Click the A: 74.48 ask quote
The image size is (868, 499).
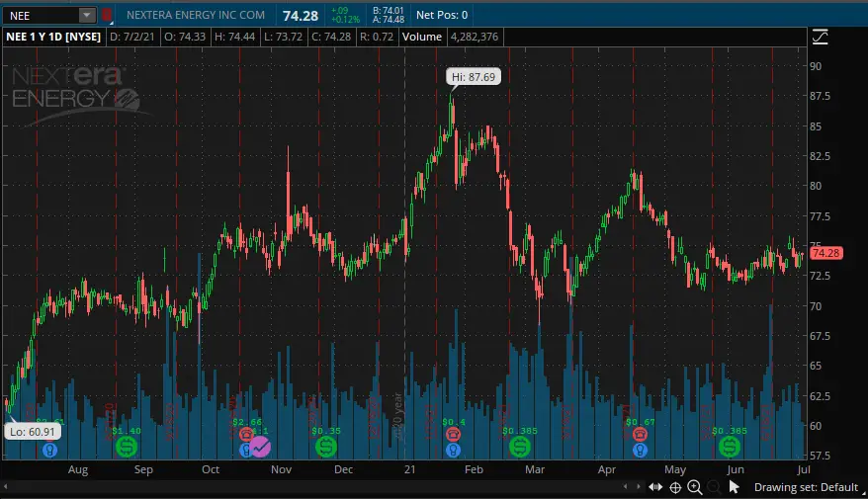tap(389, 20)
